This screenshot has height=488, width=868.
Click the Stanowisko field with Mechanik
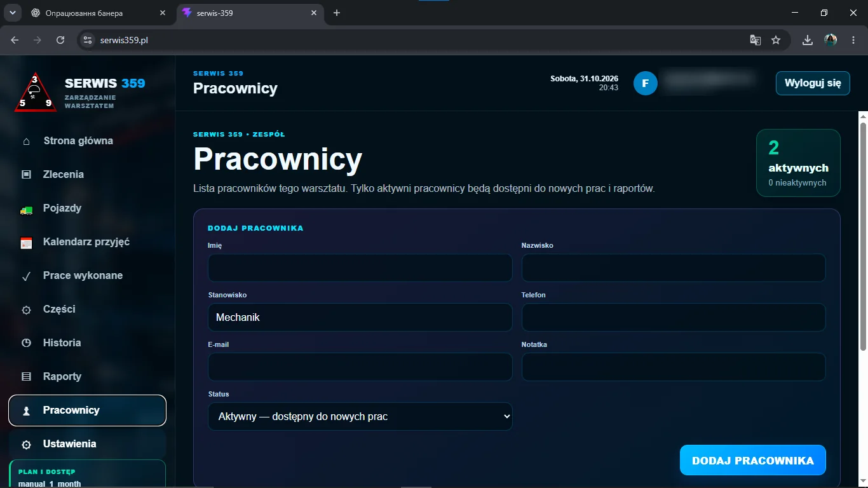(360, 318)
